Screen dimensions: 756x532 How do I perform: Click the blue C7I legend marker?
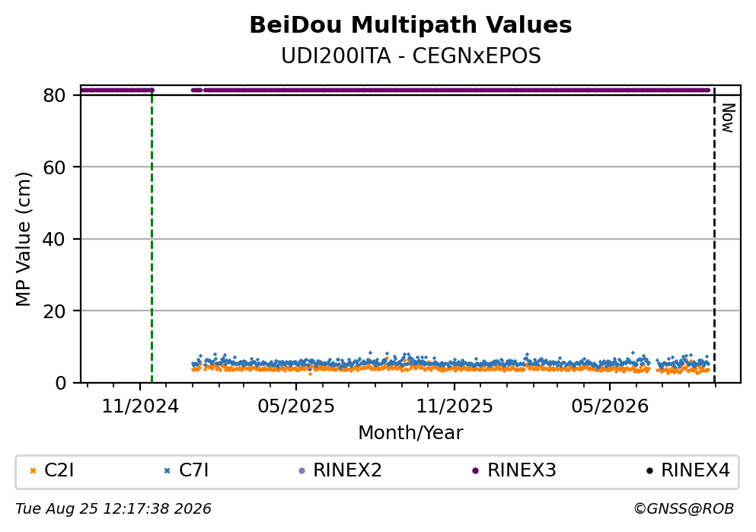[x=167, y=471]
